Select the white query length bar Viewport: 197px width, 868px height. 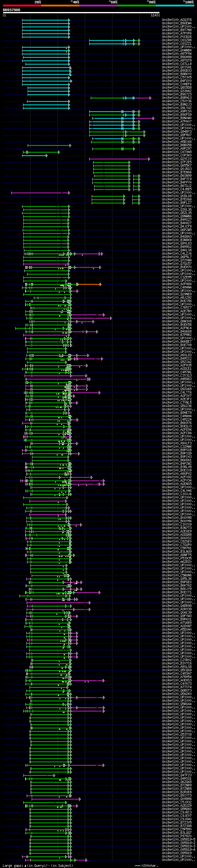point(81,13)
